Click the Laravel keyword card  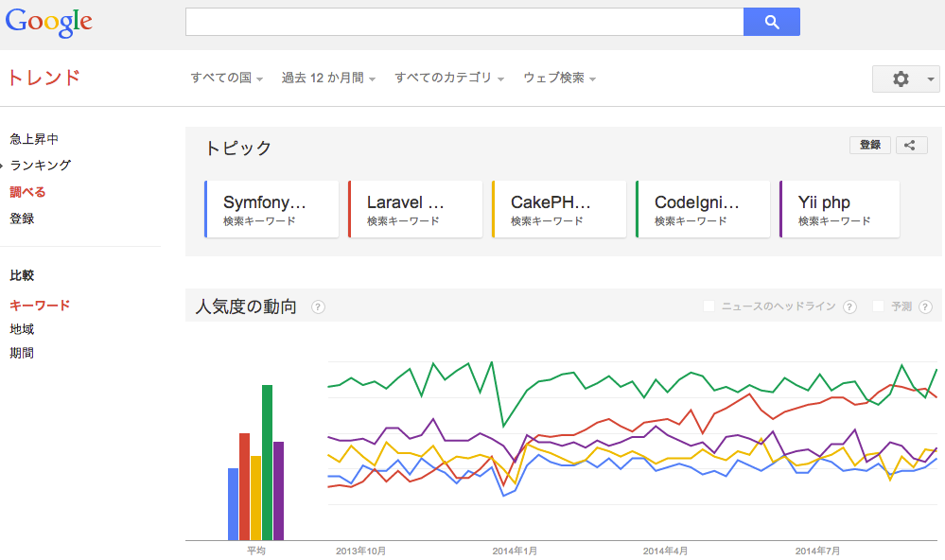click(415, 209)
